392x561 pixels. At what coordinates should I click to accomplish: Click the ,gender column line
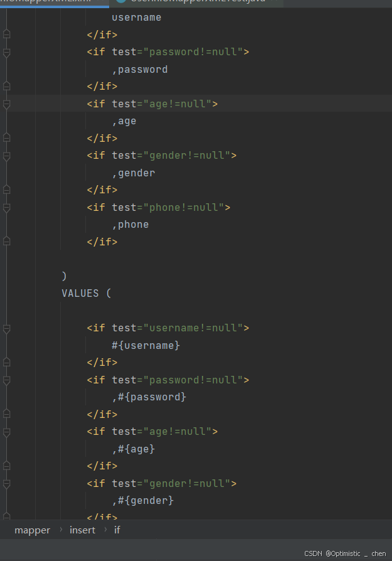click(134, 173)
